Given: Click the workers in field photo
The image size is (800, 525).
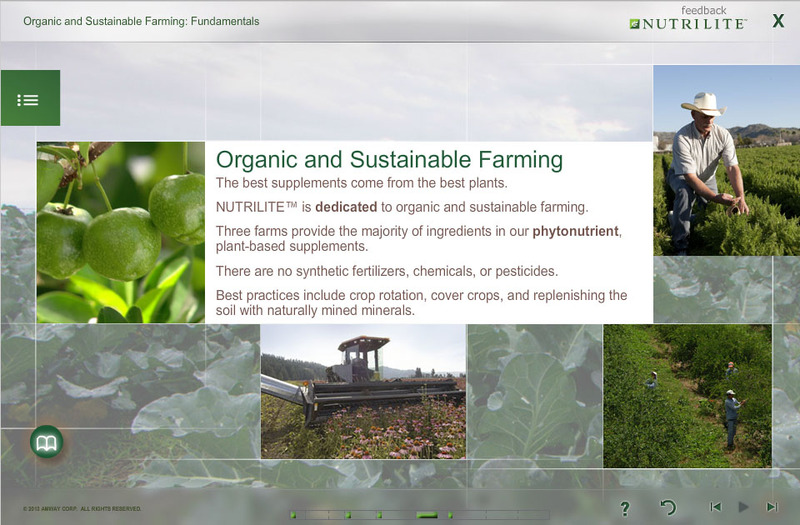Looking at the screenshot, I should coord(687,395).
